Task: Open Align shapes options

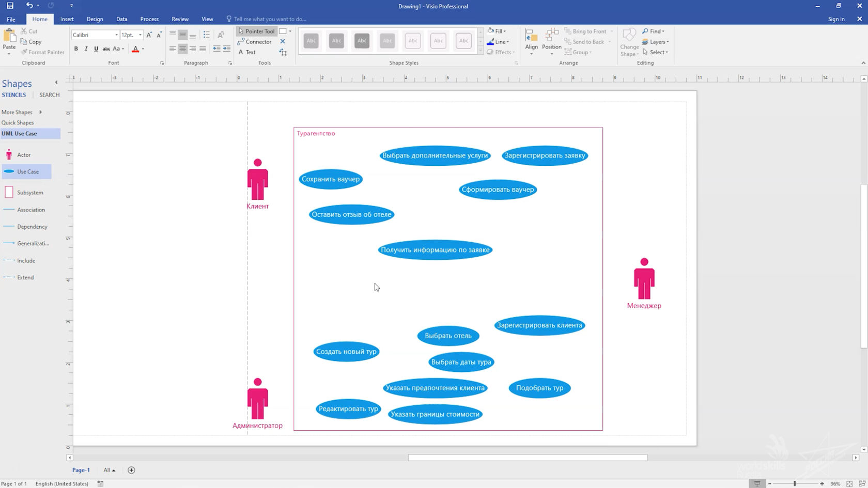Action: click(531, 42)
